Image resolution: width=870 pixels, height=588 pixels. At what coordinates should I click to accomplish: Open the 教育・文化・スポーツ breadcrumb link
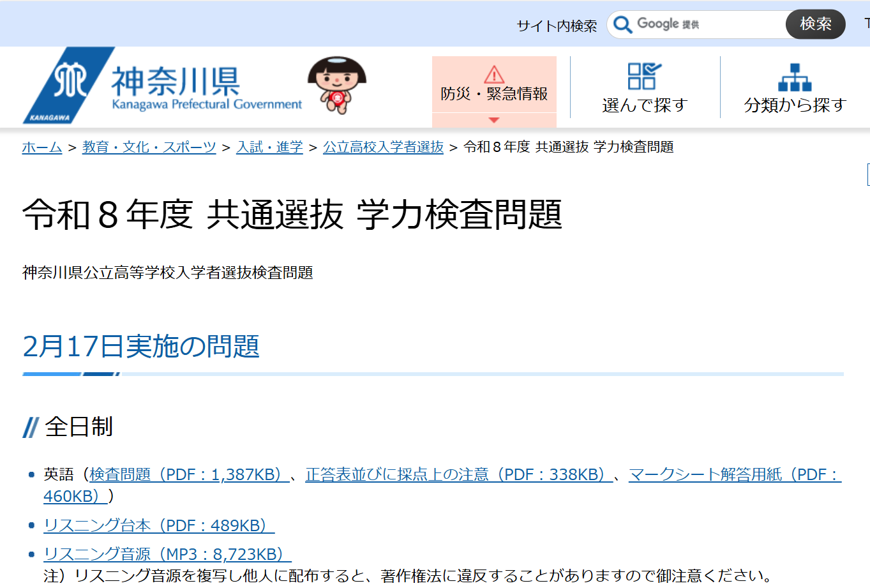148,147
